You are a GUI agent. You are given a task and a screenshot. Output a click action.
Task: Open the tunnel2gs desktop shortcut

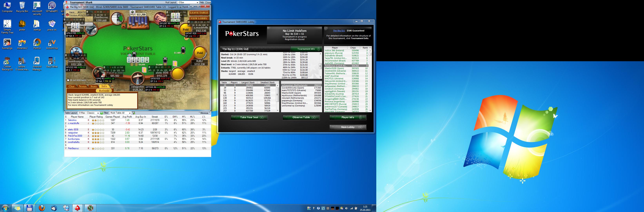(7, 44)
